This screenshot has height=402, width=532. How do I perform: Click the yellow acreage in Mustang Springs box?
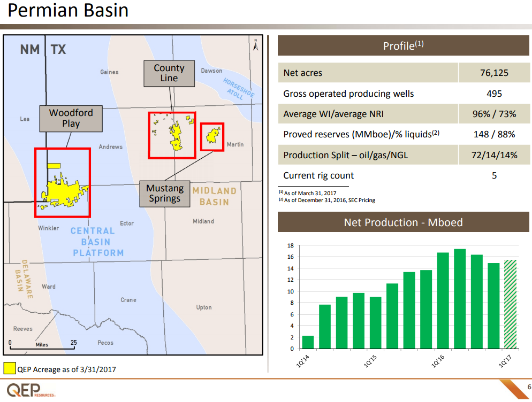[x=212, y=136]
